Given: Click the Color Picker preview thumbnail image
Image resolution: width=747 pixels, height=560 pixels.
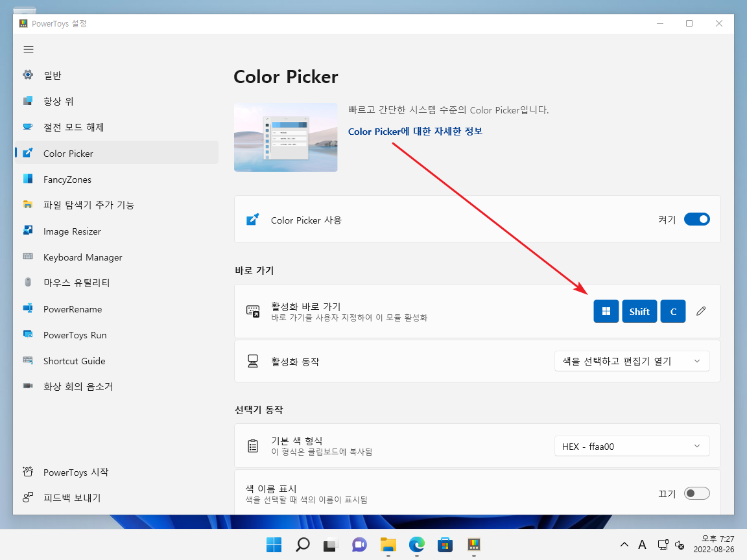Looking at the screenshot, I should pos(286,137).
